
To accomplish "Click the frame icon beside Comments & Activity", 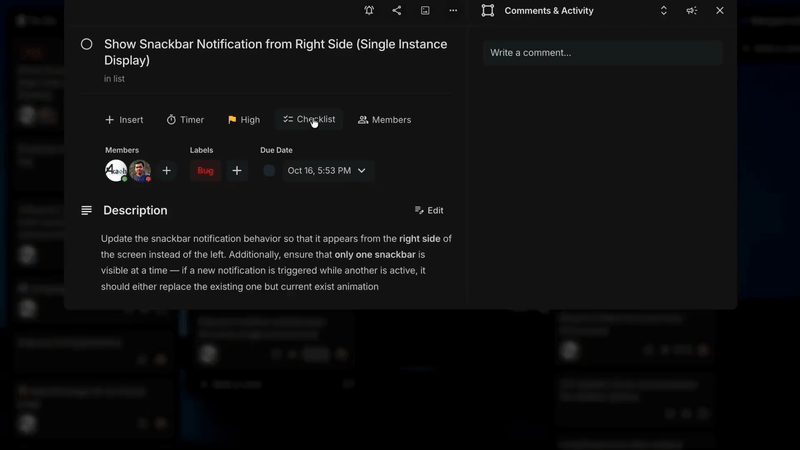I will [x=488, y=11].
